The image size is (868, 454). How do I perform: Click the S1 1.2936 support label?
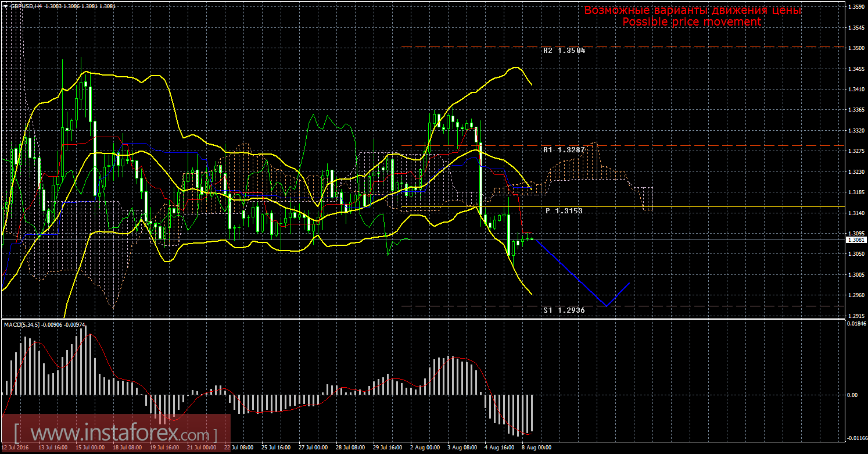564,310
